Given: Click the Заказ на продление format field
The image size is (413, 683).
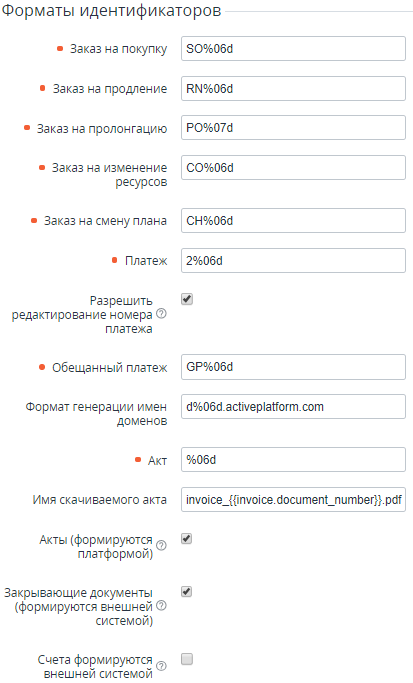Looking at the screenshot, I should [293, 88].
